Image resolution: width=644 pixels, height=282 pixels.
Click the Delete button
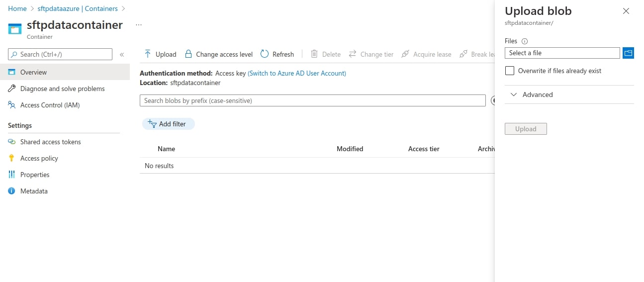326,54
